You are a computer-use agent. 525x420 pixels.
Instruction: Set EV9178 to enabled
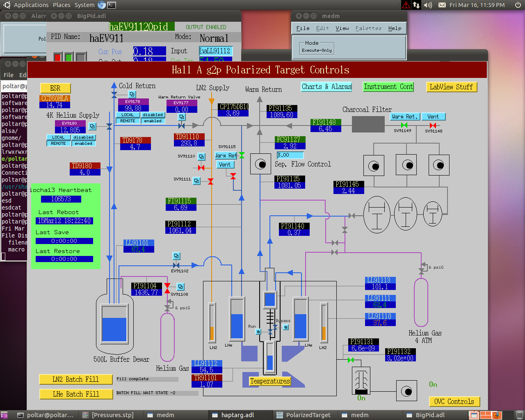point(153,121)
